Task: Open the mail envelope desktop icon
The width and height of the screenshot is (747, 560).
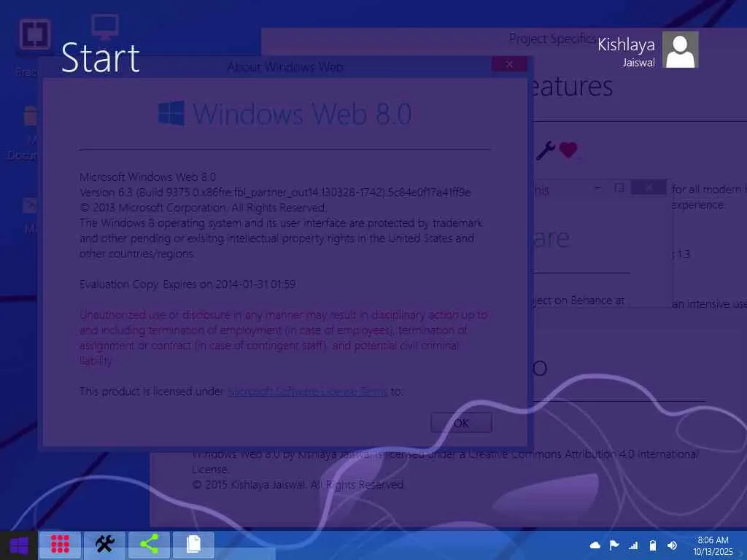Action: tap(30, 206)
